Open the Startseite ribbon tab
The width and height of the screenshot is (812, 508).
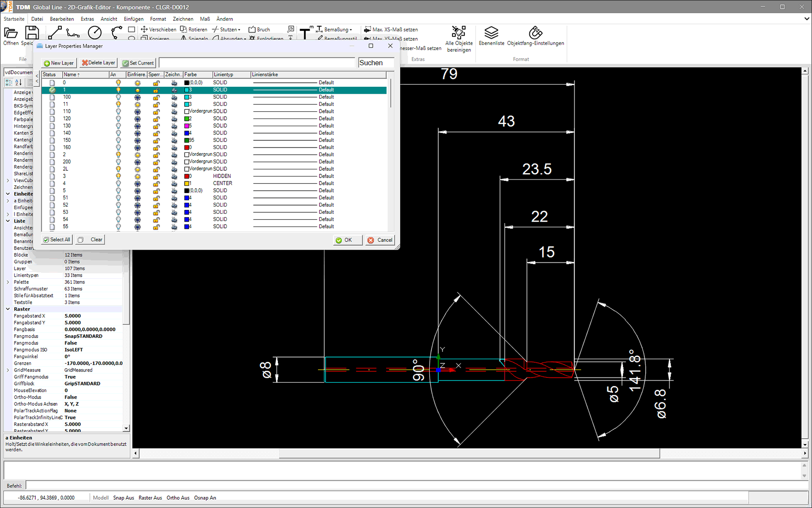tap(14, 19)
